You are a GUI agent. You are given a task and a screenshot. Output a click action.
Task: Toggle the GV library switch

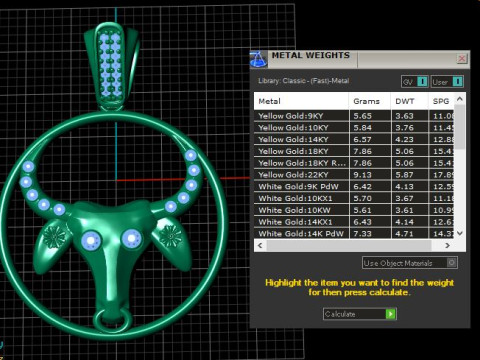coord(414,82)
